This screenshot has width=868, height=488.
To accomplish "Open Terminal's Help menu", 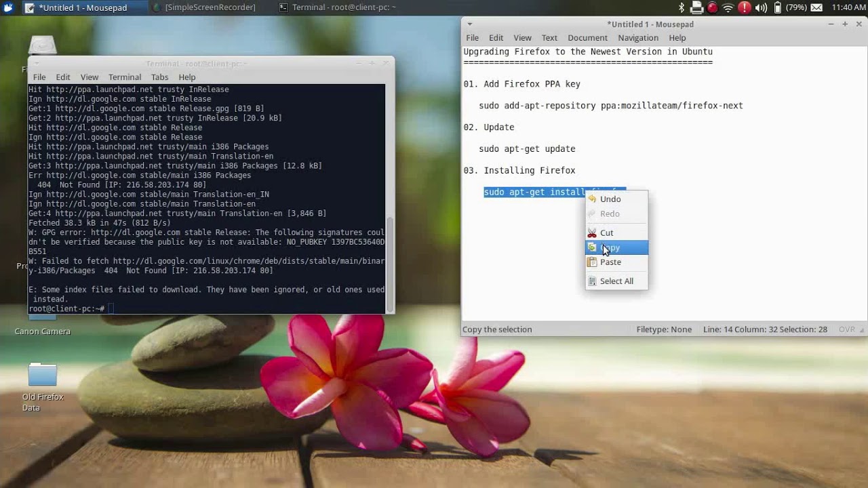I will (x=187, y=77).
